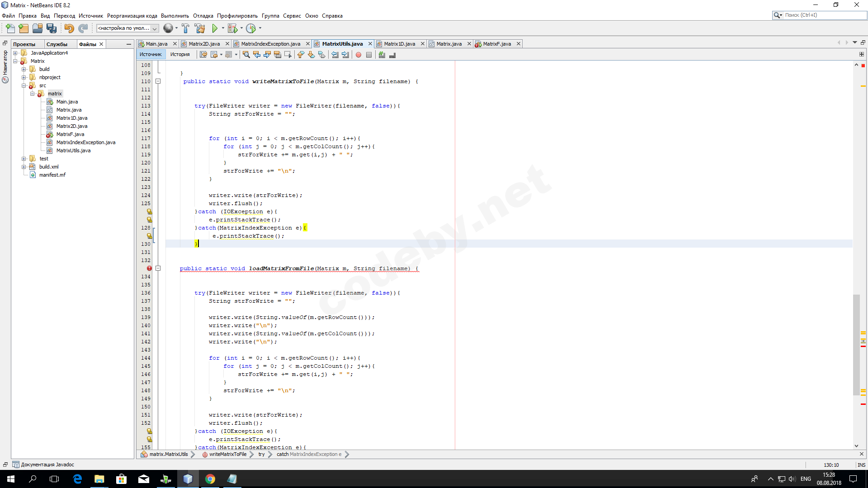Click the Save All icon

[x=52, y=28]
